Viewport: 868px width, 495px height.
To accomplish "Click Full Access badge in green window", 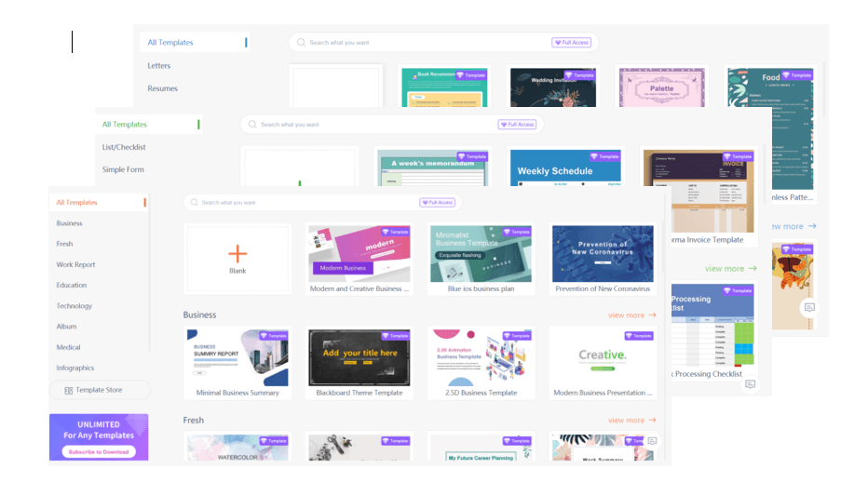I will (518, 125).
